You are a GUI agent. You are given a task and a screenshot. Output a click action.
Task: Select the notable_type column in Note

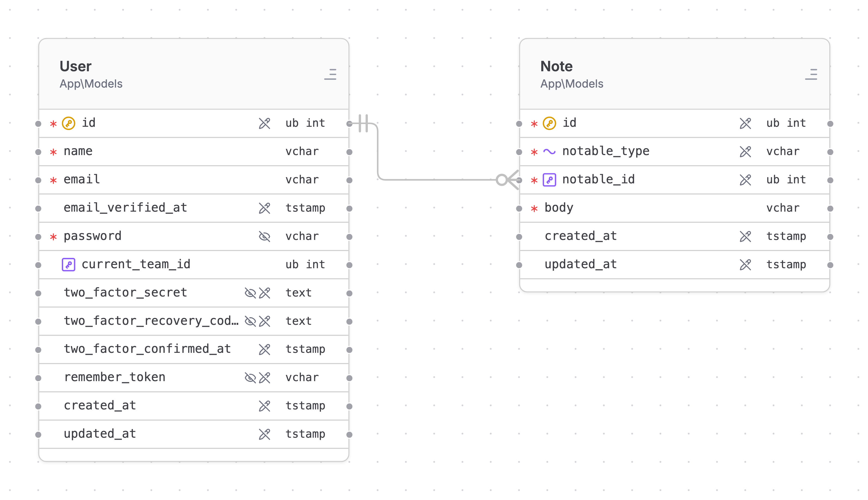(674, 152)
